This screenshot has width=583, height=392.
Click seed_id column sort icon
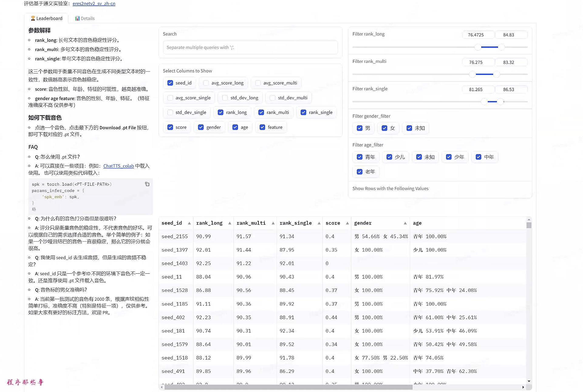coord(189,223)
